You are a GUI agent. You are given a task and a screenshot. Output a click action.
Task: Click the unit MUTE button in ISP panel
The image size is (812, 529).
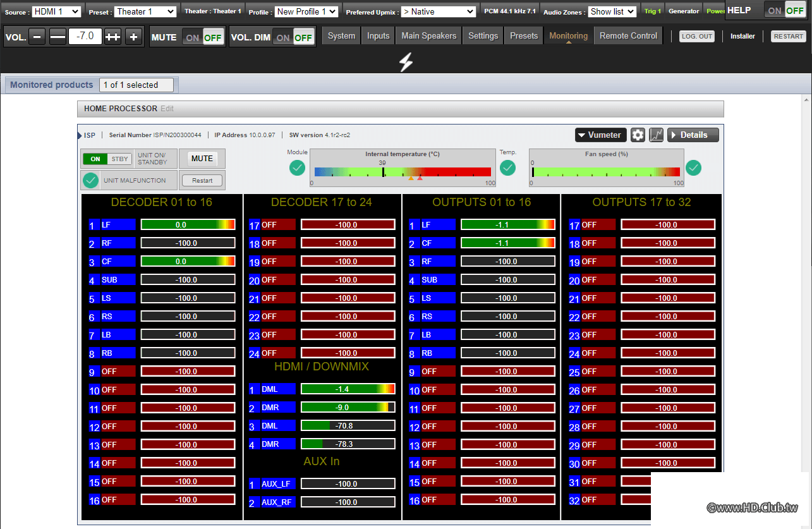[202, 159]
